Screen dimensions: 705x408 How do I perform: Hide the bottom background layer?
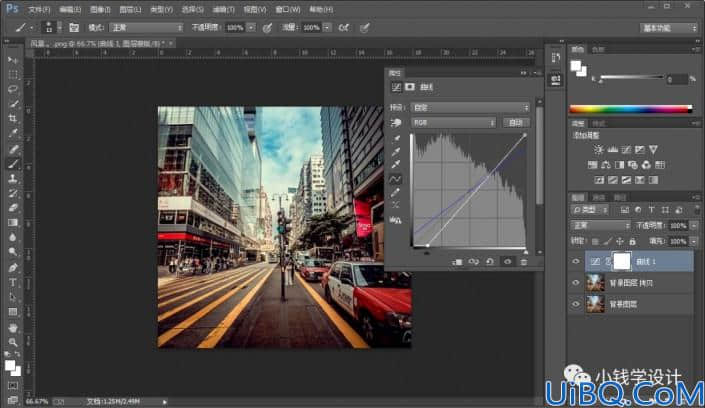click(x=576, y=304)
